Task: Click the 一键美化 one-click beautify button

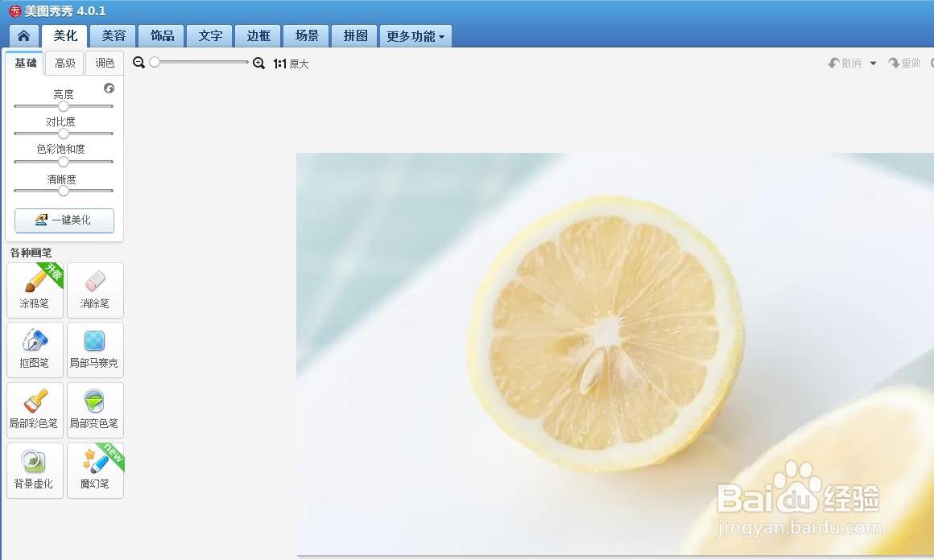Action: tap(64, 220)
